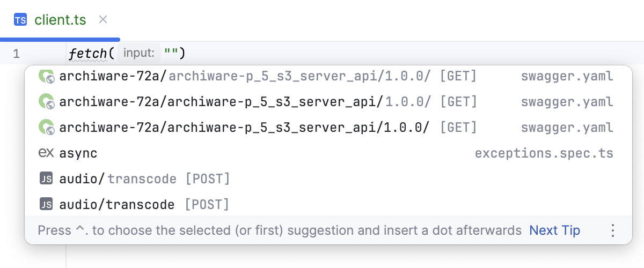644x268 pixels.
Task: Place cursor inside the empty string literal
Action: tap(172, 53)
